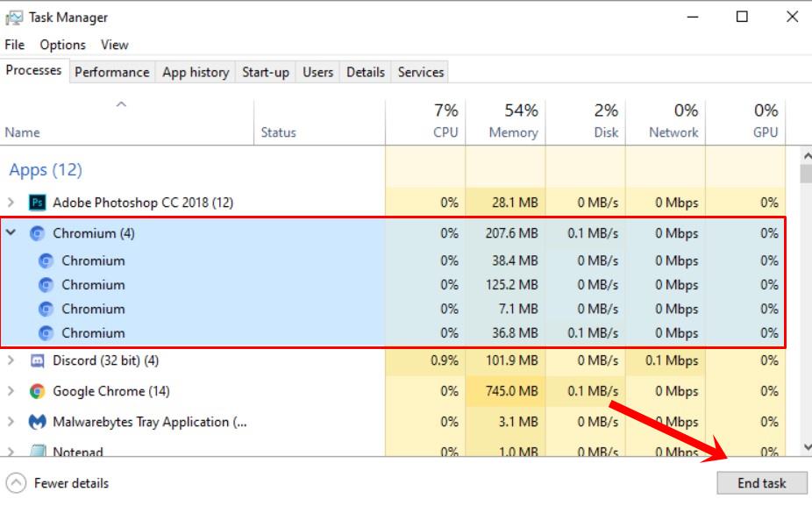Select the Adobe Photoshop CC 2018 (12) row
This screenshot has width=812, height=506.
click(x=393, y=202)
